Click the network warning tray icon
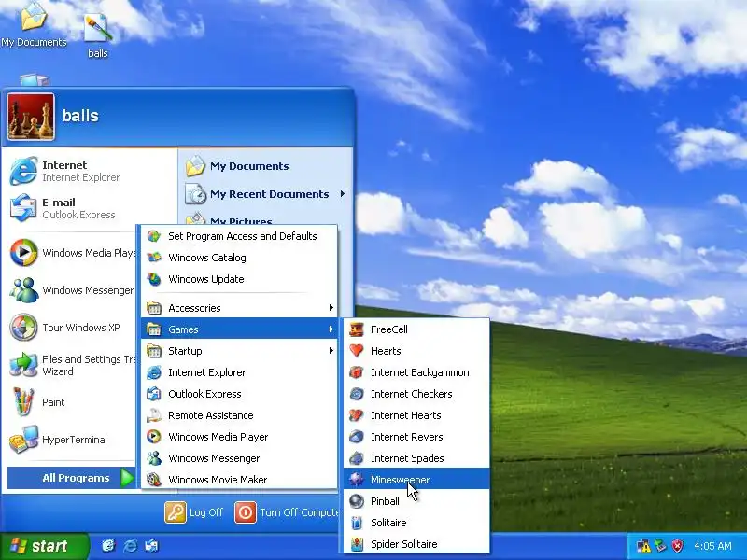 coord(643,546)
